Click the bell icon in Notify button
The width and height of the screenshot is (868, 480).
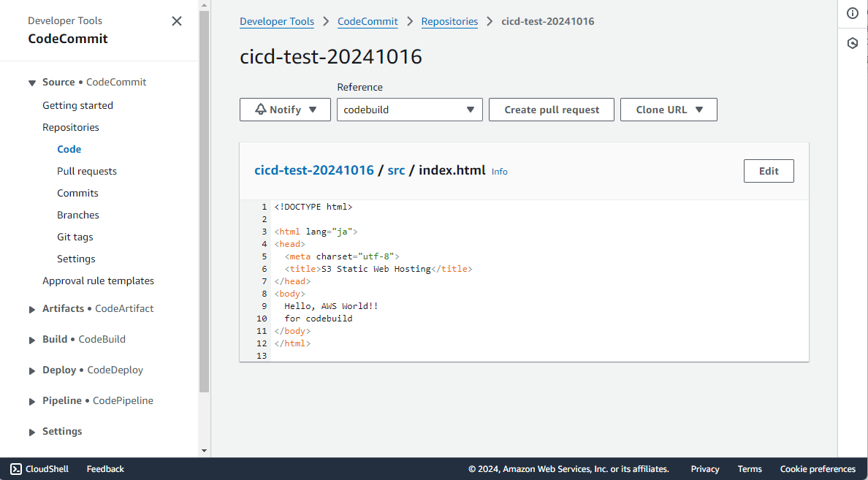(261, 109)
